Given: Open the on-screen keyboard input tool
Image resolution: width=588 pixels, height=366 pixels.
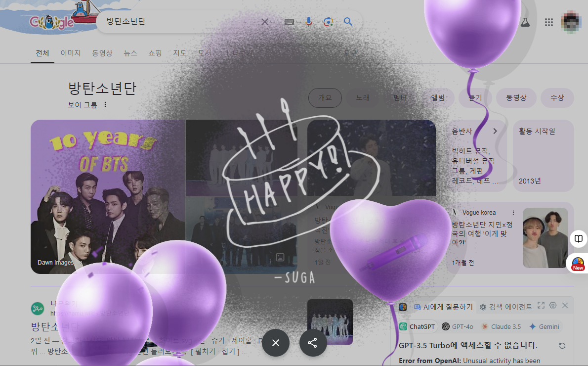Looking at the screenshot, I should click(x=289, y=22).
